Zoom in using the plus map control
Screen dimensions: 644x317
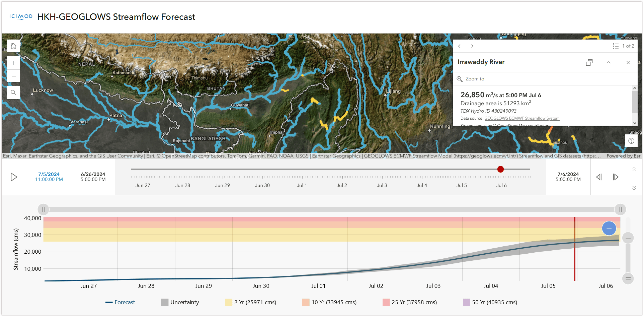pyautogui.click(x=13, y=63)
